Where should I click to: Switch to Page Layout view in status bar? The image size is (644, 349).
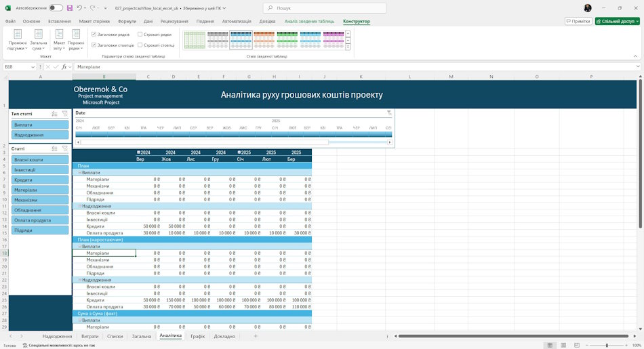click(563, 346)
